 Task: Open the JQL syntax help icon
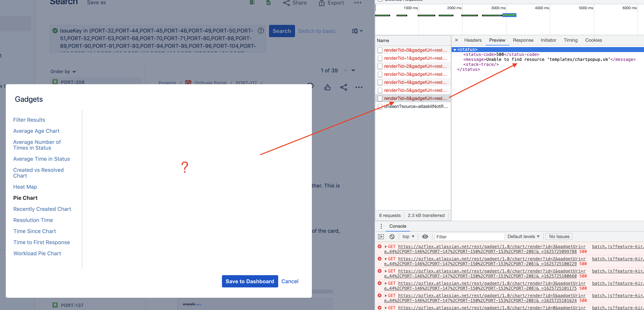(x=261, y=30)
